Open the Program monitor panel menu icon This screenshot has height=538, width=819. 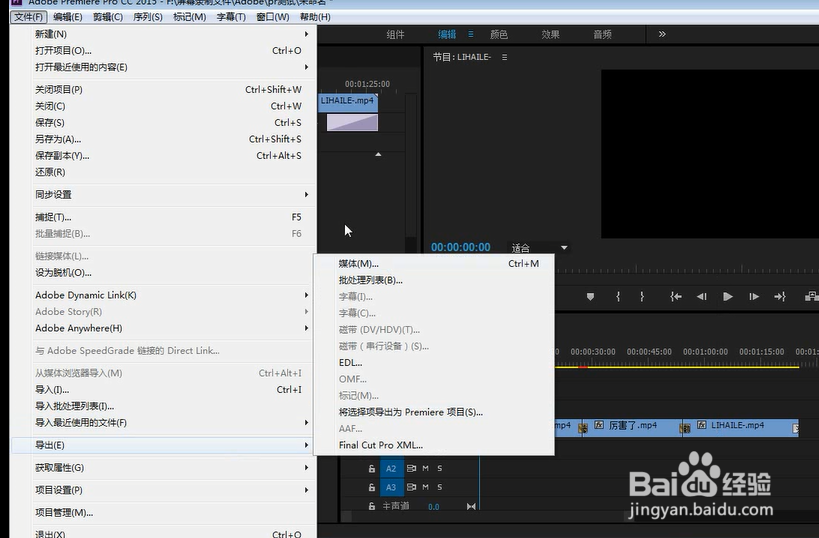point(504,57)
